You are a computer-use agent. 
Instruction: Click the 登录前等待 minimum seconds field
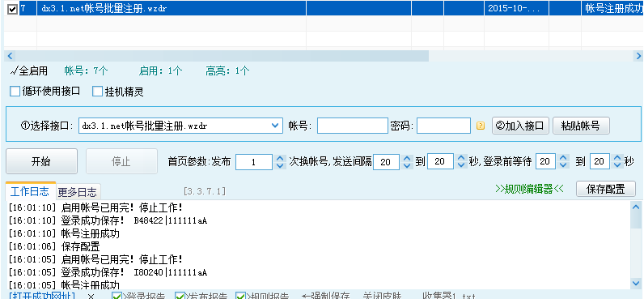click(545, 161)
